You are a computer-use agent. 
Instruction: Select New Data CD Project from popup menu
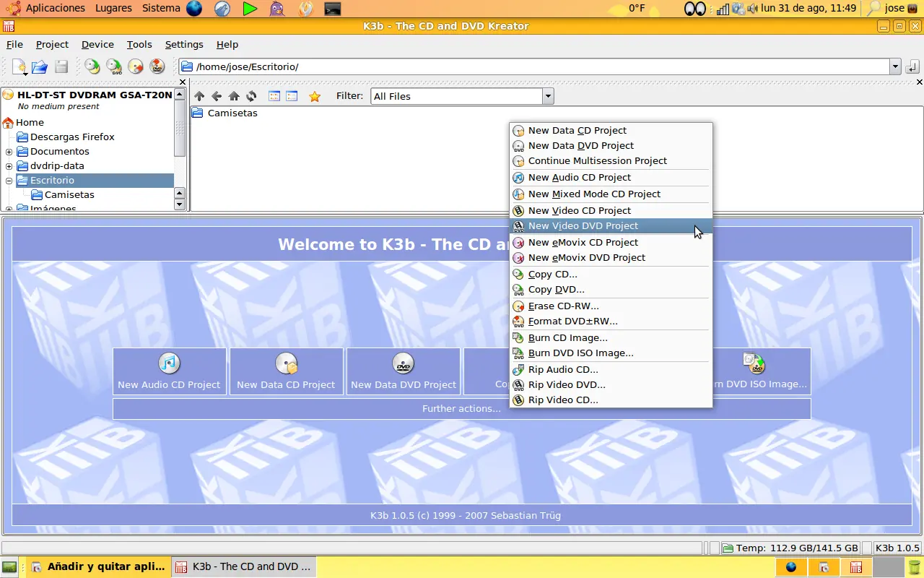pyautogui.click(x=611, y=131)
